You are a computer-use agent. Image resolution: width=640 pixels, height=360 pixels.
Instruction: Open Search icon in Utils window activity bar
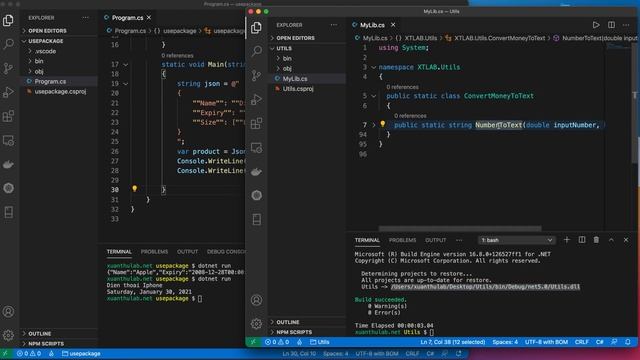[256, 51]
